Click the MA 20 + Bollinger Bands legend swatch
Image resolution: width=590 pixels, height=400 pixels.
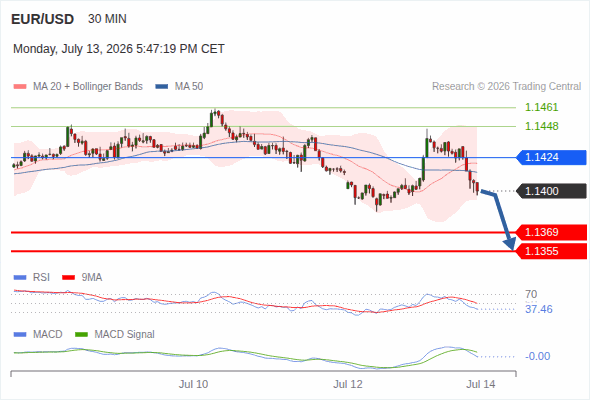coord(20,87)
